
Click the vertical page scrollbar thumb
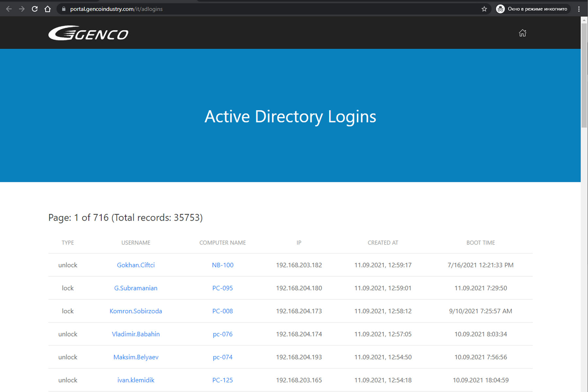[x=584, y=75]
